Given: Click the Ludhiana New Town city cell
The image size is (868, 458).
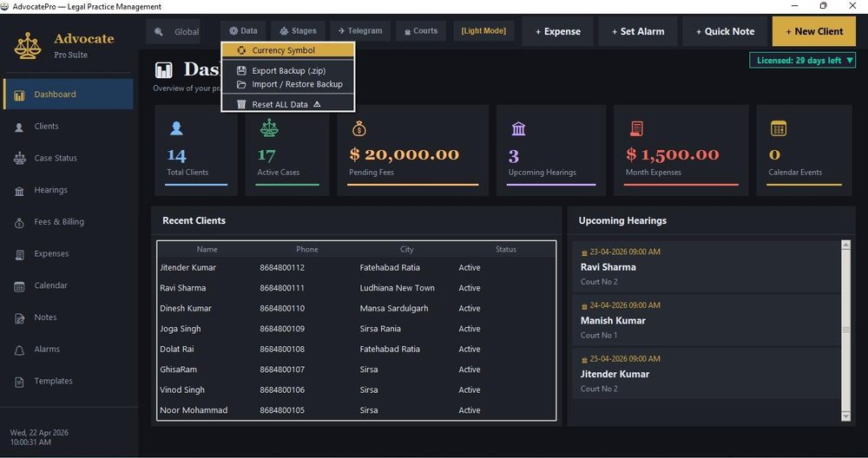Looking at the screenshot, I should [x=397, y=288].
